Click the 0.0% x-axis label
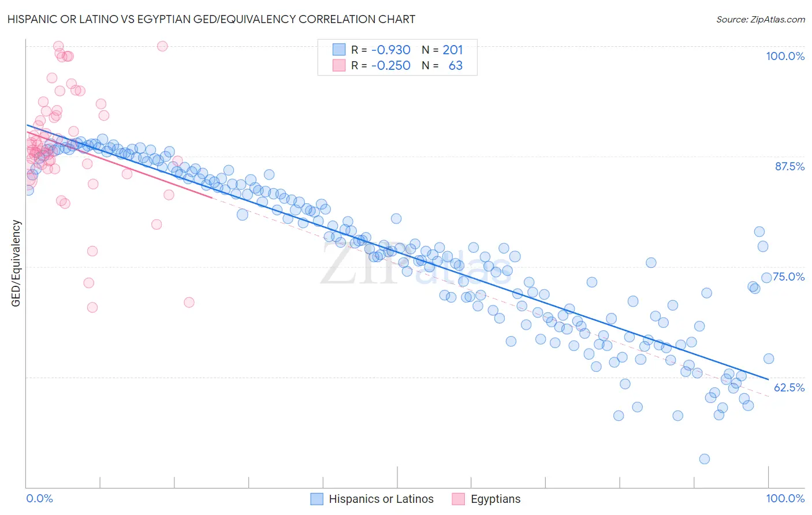The width and height of the screenshot is (812, 515). pos(40,498)
